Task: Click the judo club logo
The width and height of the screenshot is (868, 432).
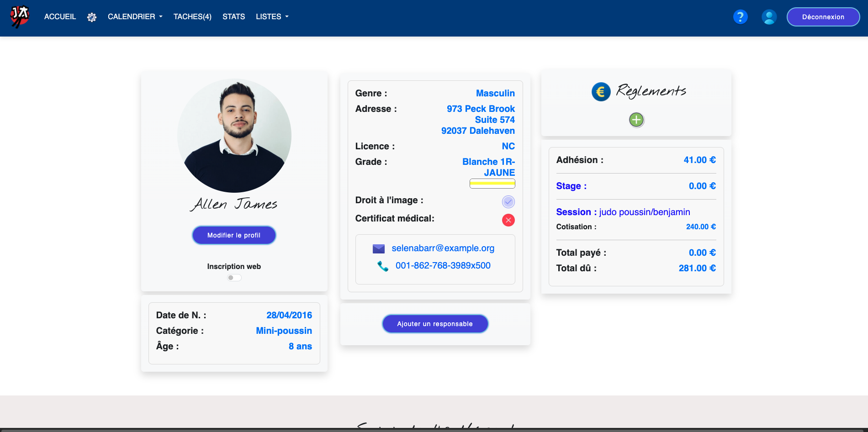Action: tap(20, 17)
